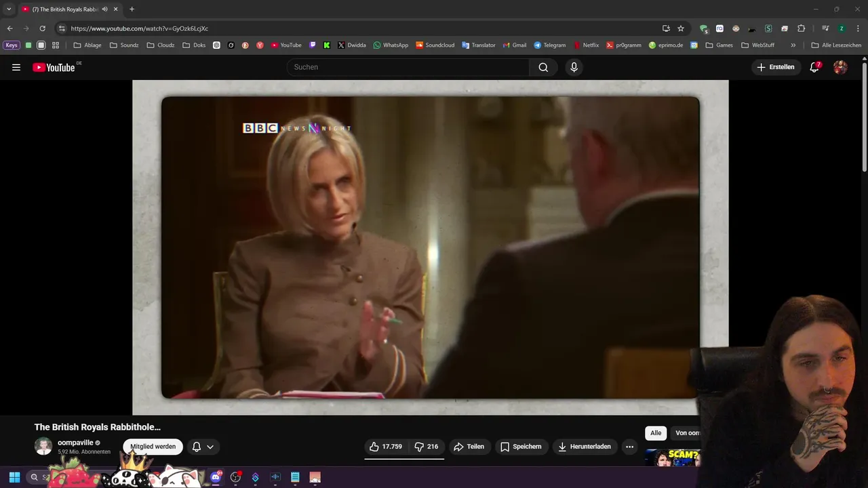This screenshot has width=868, height=488.
Task: Open the Ablage bookmarks folder
Action: pyautogui.click(x=87, y=45)
